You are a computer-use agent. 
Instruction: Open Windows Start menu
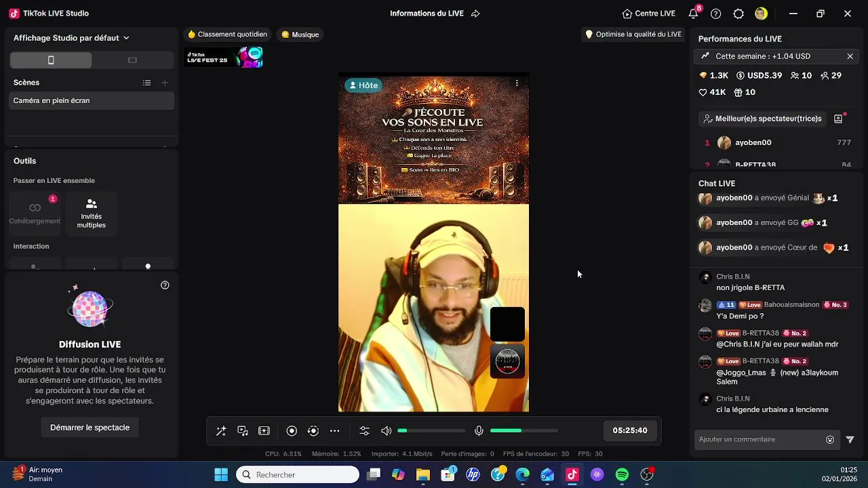coord(221,474)
